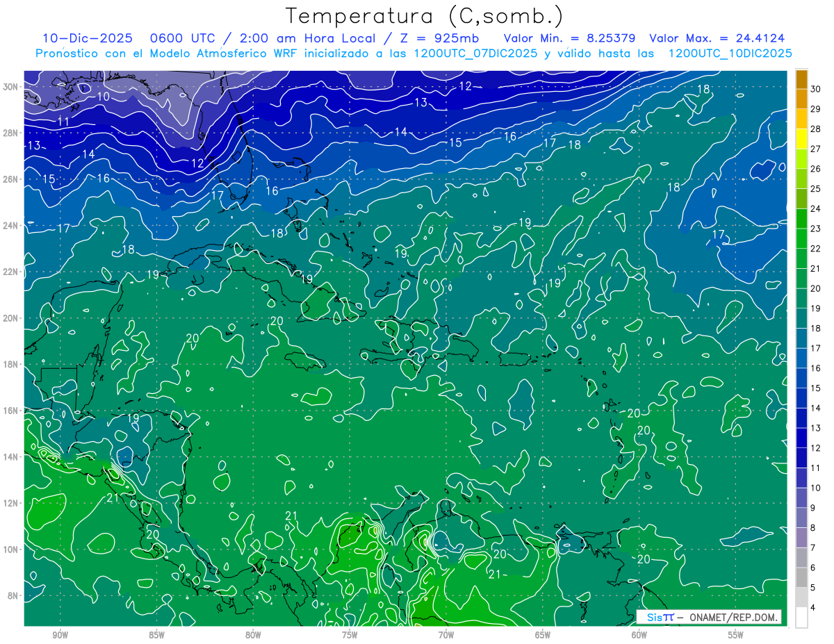Click the "70W" longitude axis label
The height and width of the screenshot is (644, 834).
(446, 635)
